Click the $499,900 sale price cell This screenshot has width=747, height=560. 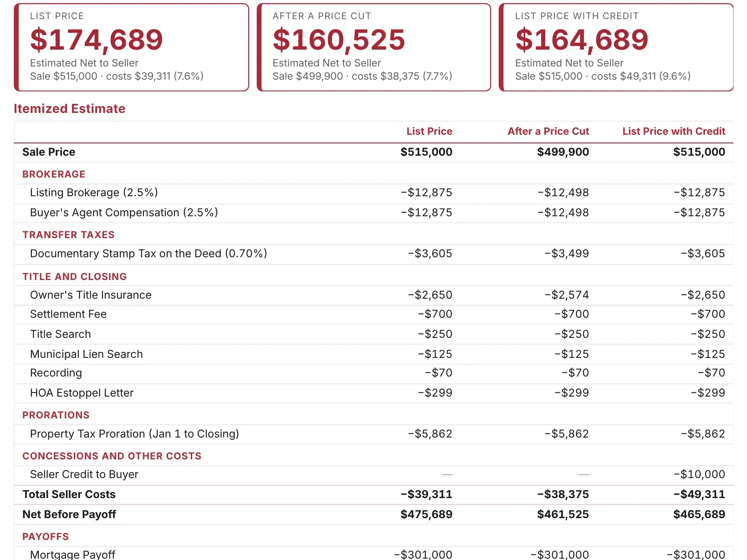(563, 152)
